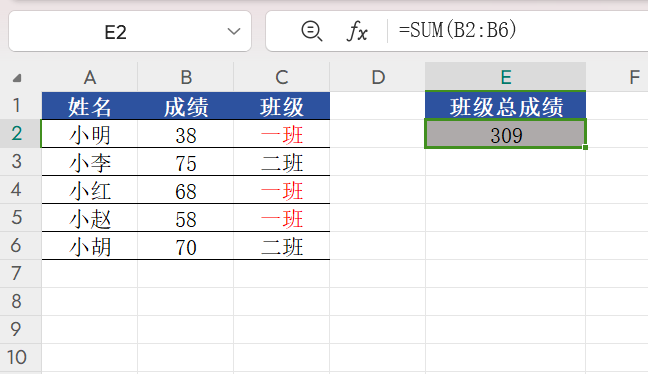The height and width of the screenshot is (374, 648).
Task: Select row 6 header
Action: click(x=21, y=245)
